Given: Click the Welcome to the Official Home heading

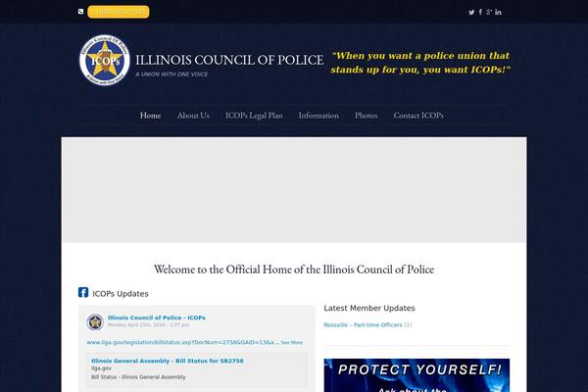Looking at the screenshot, I should click(x=294, y=269).
